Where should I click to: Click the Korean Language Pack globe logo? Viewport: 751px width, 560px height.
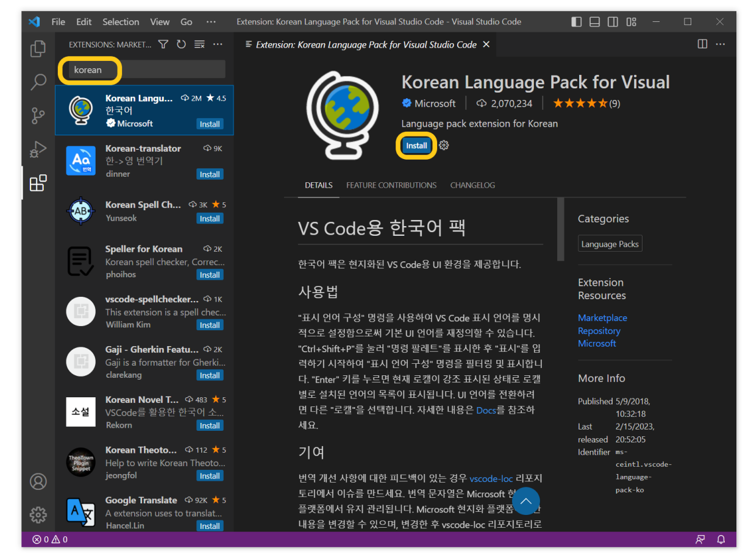(343, 115)
